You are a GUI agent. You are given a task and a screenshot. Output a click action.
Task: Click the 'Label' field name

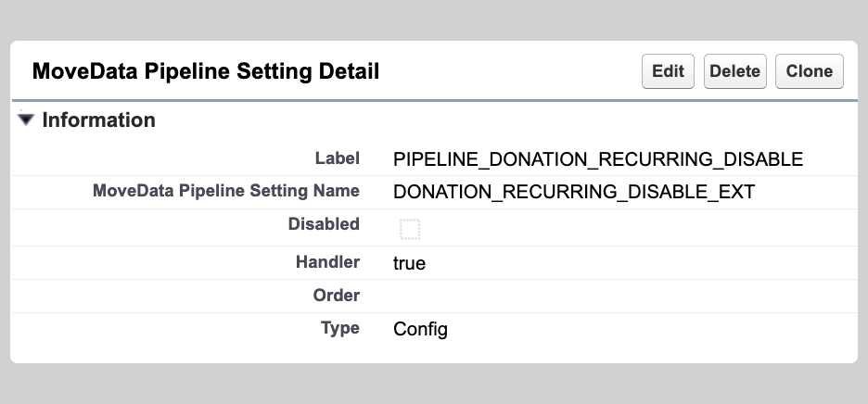337,158
